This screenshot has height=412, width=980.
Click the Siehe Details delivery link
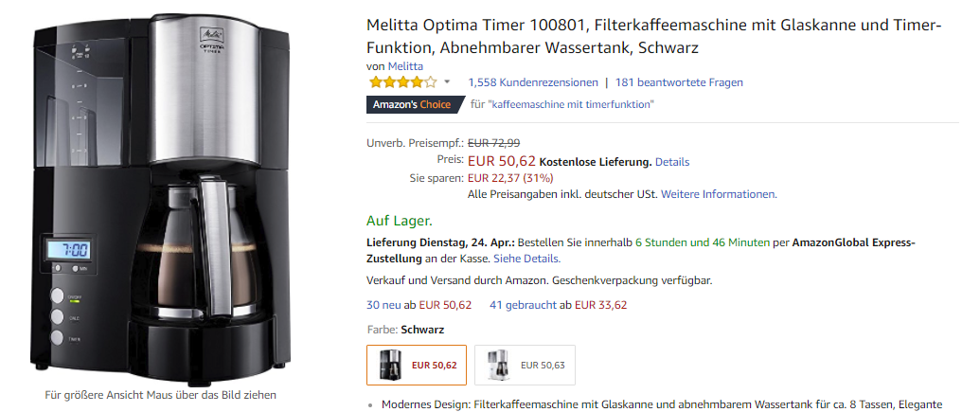pyautogui.click(x=526, y=258)
